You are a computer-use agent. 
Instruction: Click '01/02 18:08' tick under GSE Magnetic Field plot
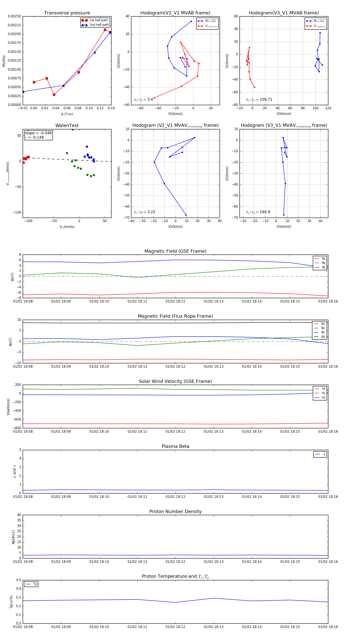point(23,301)
